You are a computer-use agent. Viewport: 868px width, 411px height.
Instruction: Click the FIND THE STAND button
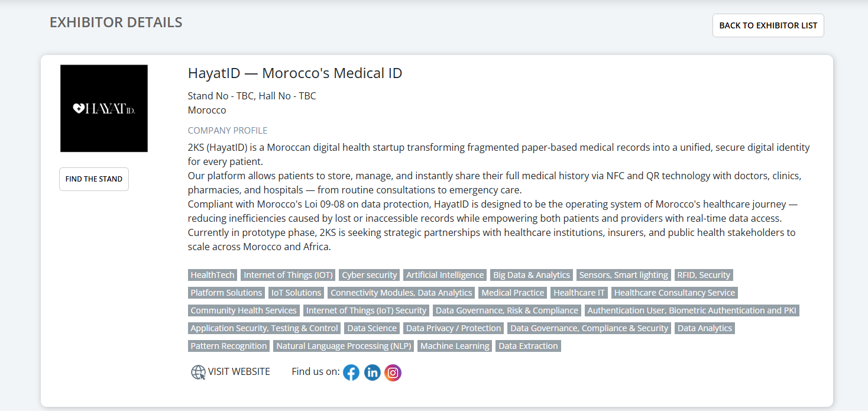(93, 179)
